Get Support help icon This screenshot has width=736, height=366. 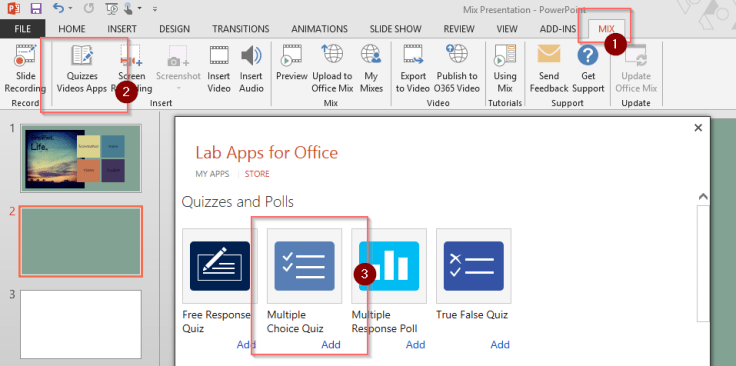pos(588,69)
